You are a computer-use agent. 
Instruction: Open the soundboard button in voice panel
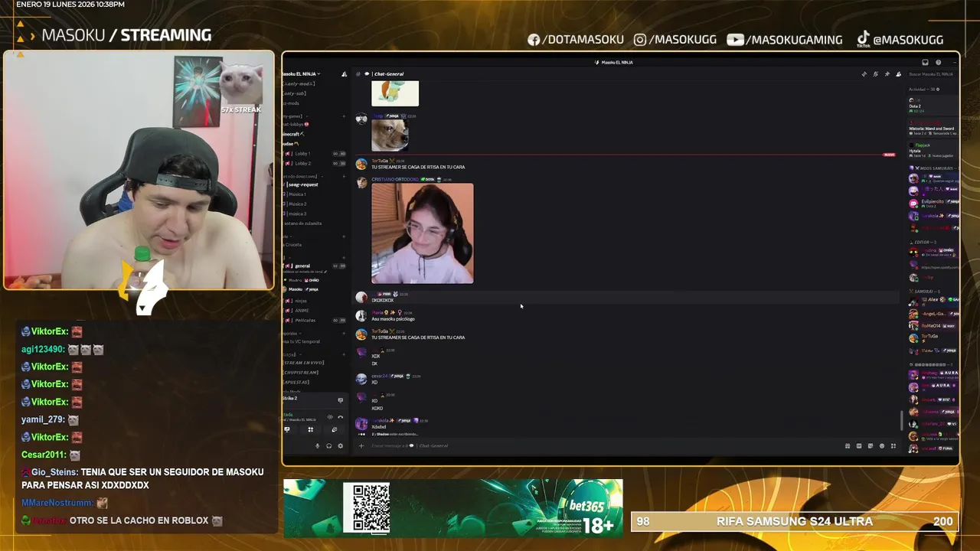click(335, 429)
